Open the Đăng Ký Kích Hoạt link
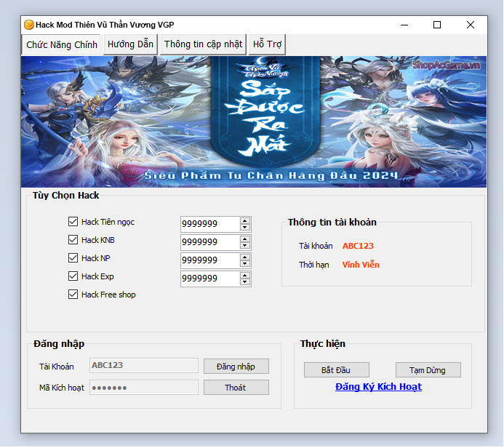The image size is (504, 448). coord(378,387)
